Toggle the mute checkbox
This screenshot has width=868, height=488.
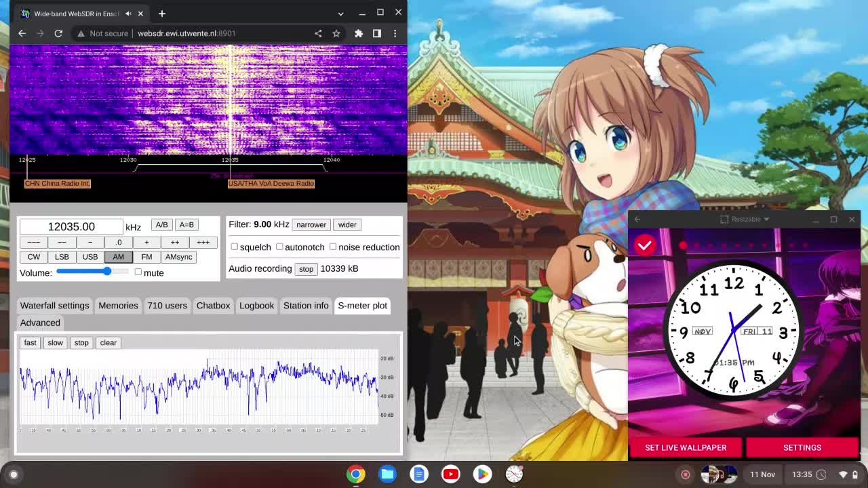(138, 272)
